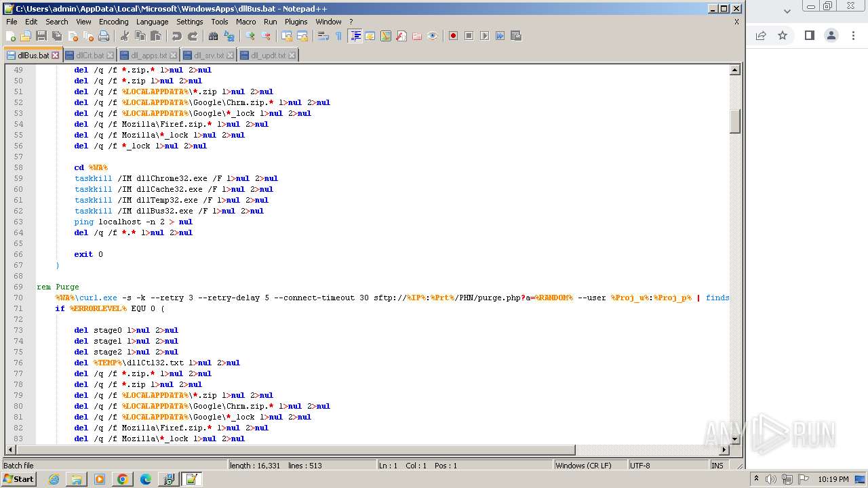The height and width of the screenshot is (488, 868).
Task: Close the current document via the toolbar Close icon
Action: [x=73, y=36]
